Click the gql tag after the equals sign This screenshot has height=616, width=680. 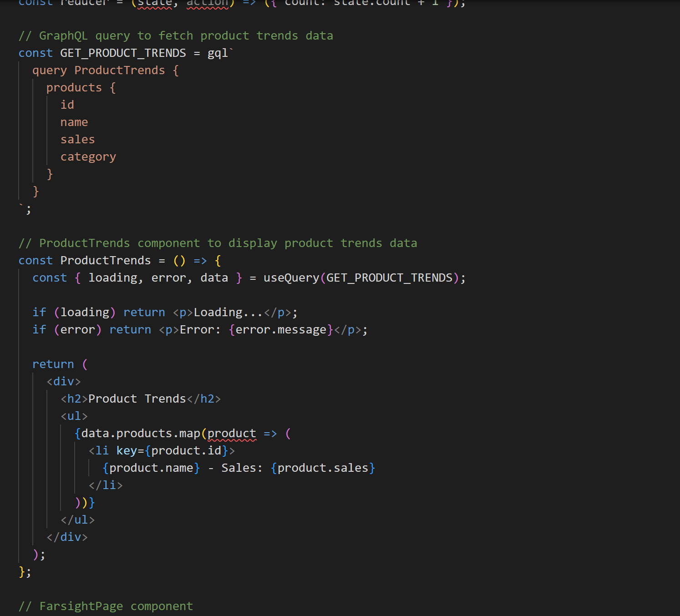(x=218, y=53)
